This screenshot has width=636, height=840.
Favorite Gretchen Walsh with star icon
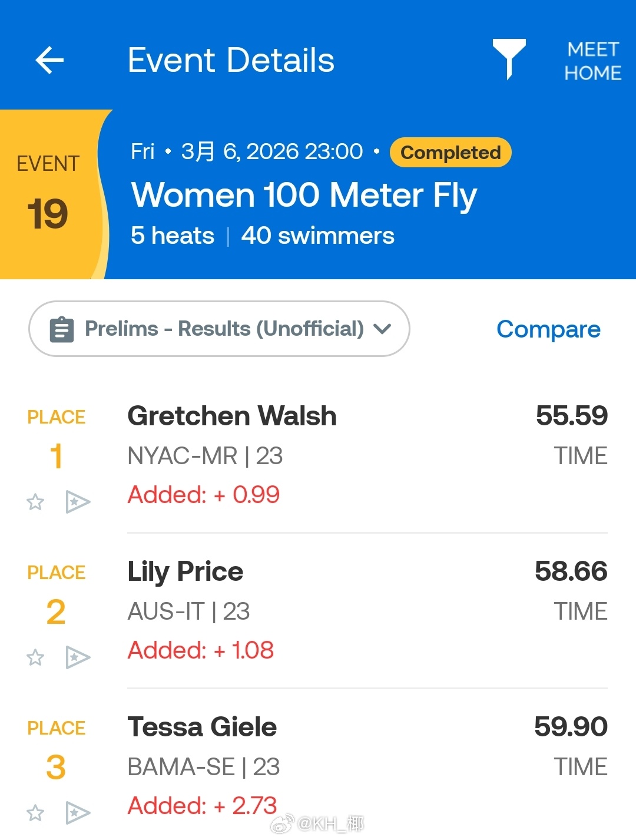[x=35, y=502]
